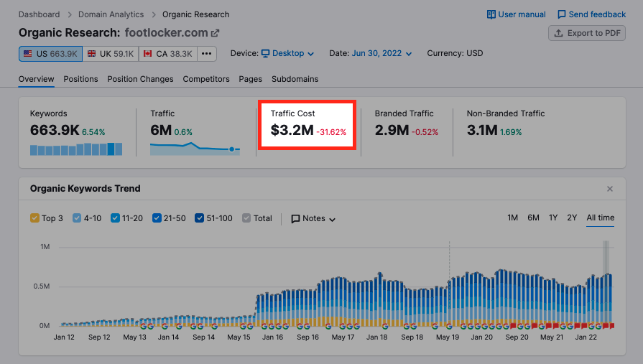Click the footlocker.com domain name

[x=166, y=33]
